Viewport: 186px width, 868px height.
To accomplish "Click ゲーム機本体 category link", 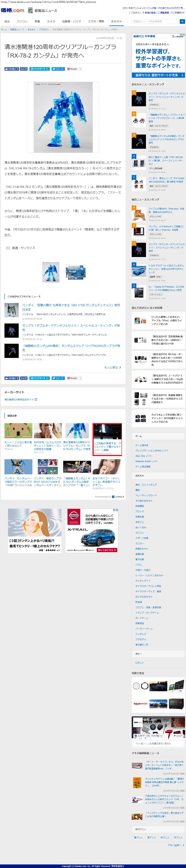I will pos(142,445).
